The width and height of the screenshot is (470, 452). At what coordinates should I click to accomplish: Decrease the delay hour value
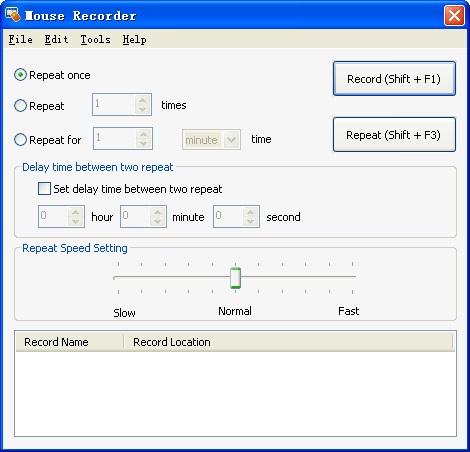coord(76,221)
